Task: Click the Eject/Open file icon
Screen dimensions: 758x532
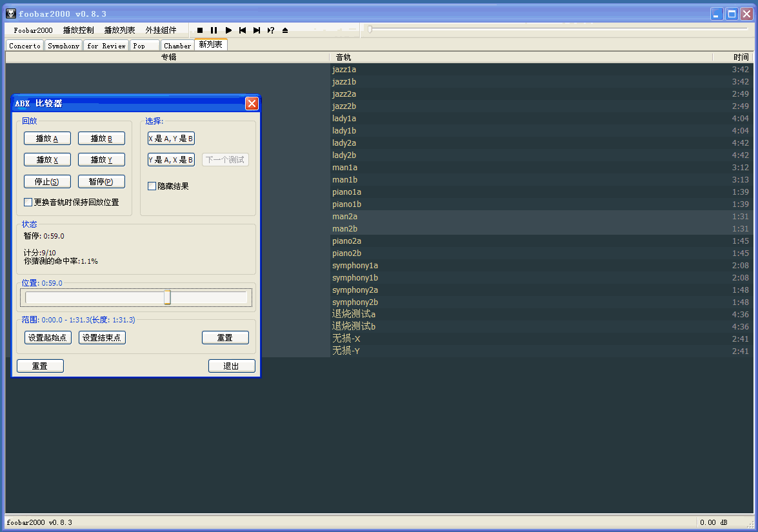Action: point(284,30)
